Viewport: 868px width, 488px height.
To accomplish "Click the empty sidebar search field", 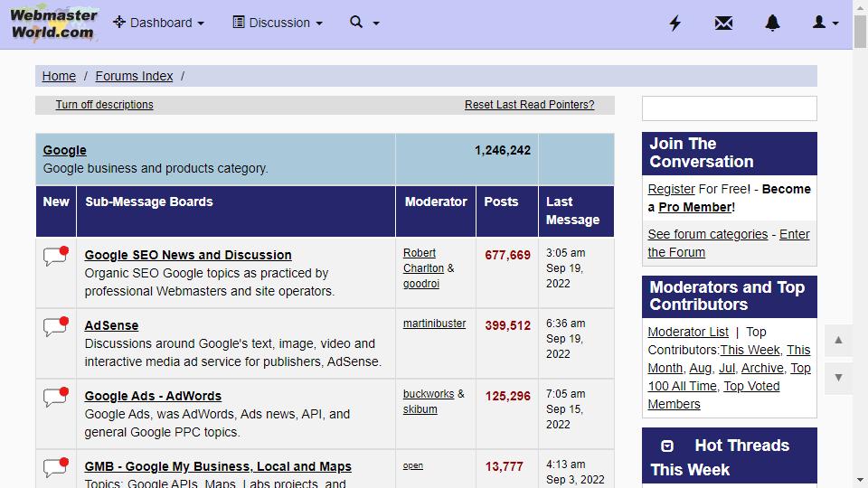I will (x=729, y=108).
